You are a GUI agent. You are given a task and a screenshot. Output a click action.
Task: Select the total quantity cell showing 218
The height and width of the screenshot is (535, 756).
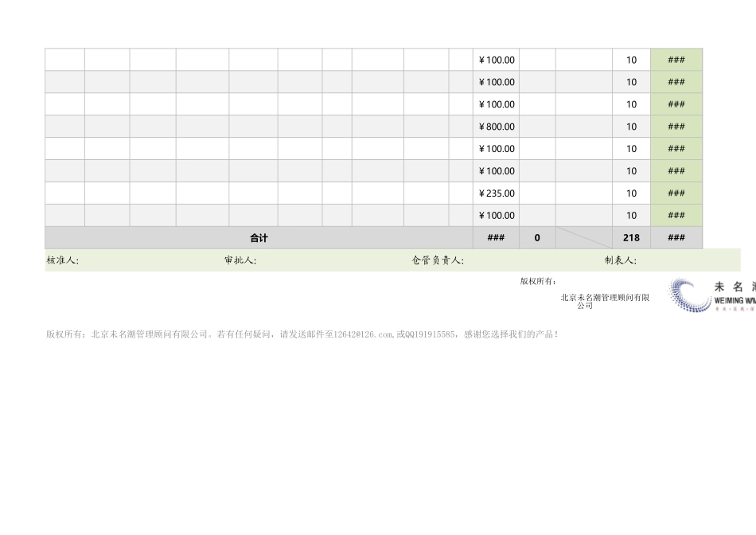(x=631, y=238)
